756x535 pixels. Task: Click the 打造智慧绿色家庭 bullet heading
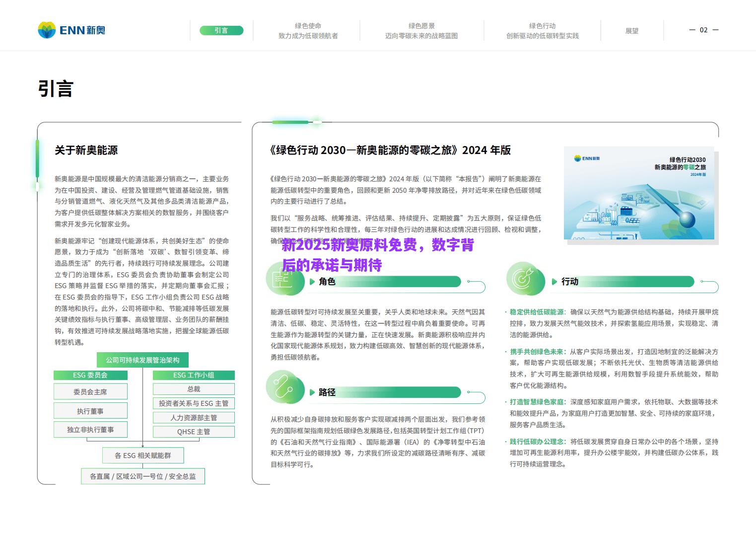537,402
